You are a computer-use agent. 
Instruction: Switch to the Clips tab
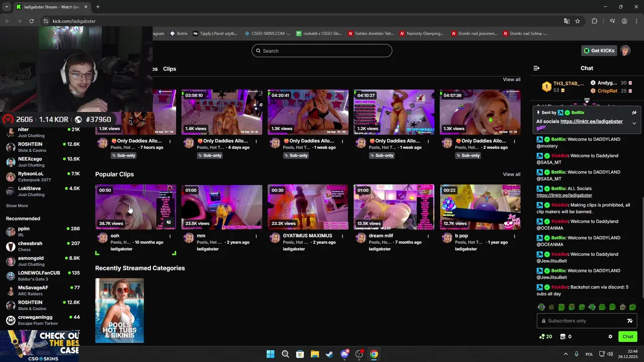[x=170, y=69]
